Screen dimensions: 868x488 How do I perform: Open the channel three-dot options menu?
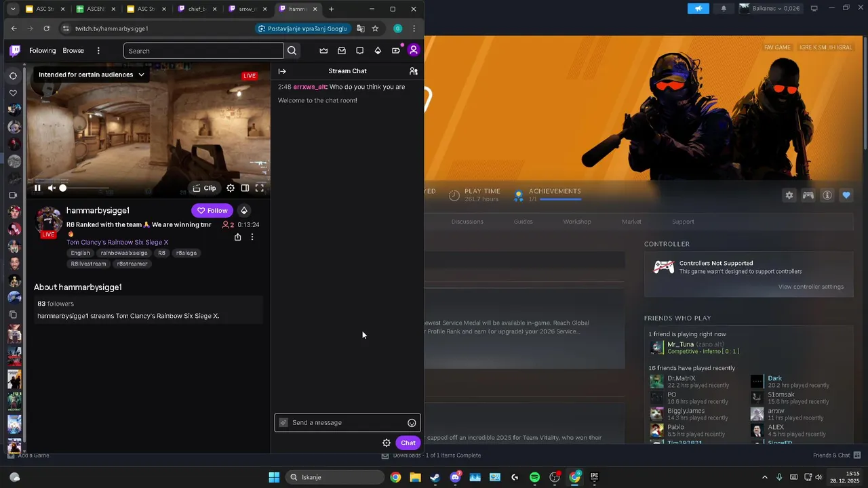pyautogui.click(x=252, y=237)
